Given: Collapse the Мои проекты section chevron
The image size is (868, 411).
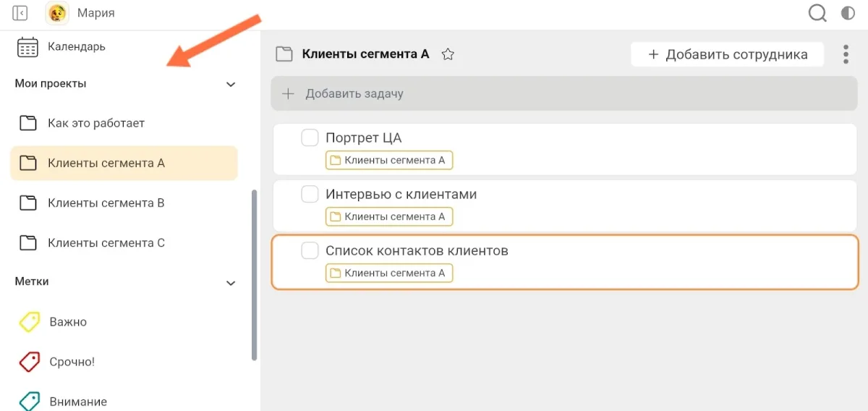Looking at the screenshot, I should point(231,85).
